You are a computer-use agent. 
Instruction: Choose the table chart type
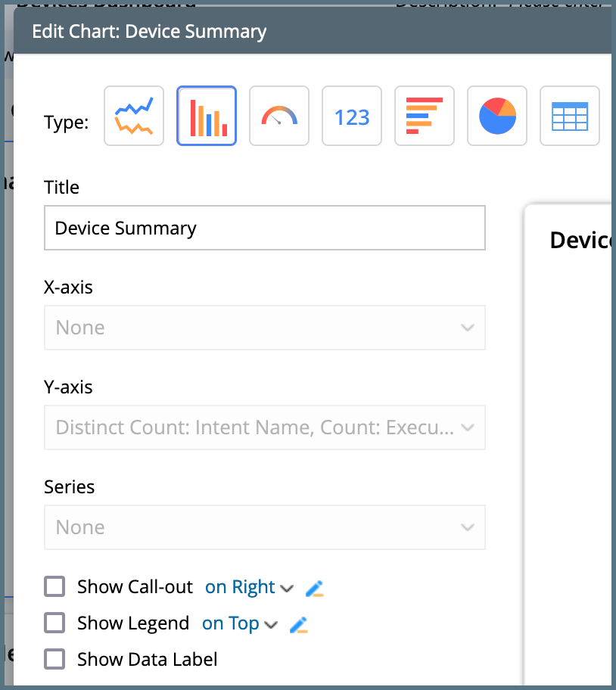[569, 116]
